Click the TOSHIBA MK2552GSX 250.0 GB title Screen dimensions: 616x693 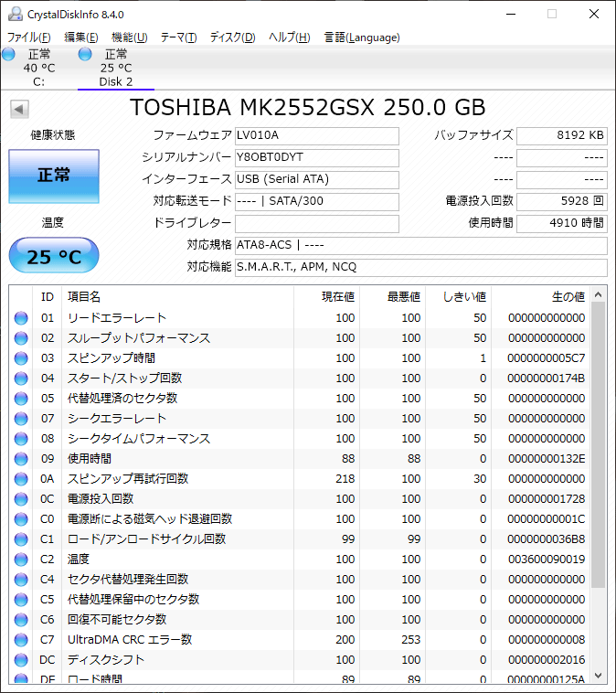click(x=308, y=107)
